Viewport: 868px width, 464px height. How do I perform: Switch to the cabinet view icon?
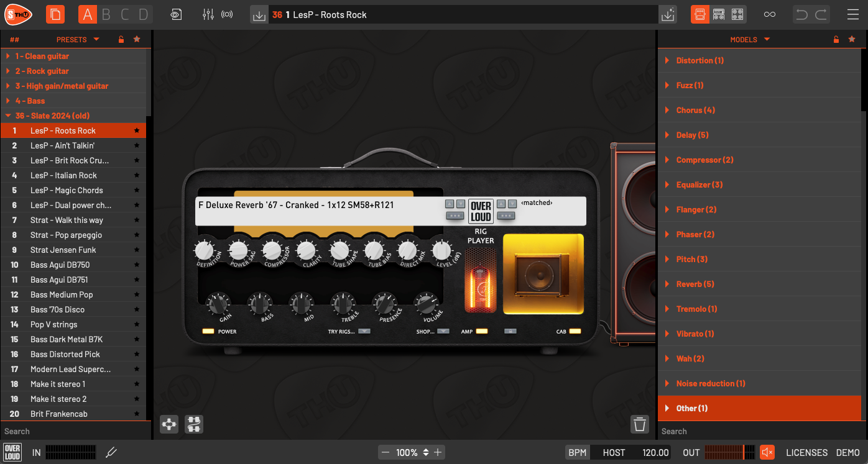[737, 14]
